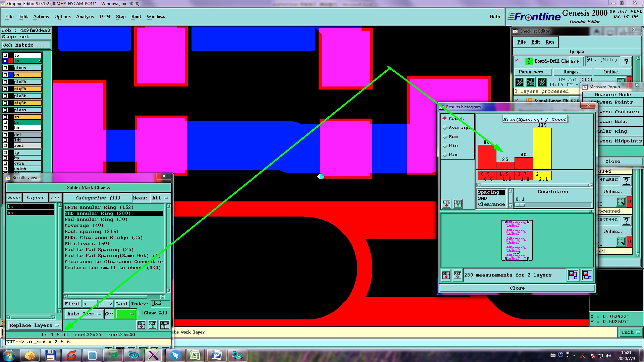This screenshot has height=362, width=644.
Task: Click DEL icon next to measurements text
Action: pyautogui.click(x=446, y=275)
